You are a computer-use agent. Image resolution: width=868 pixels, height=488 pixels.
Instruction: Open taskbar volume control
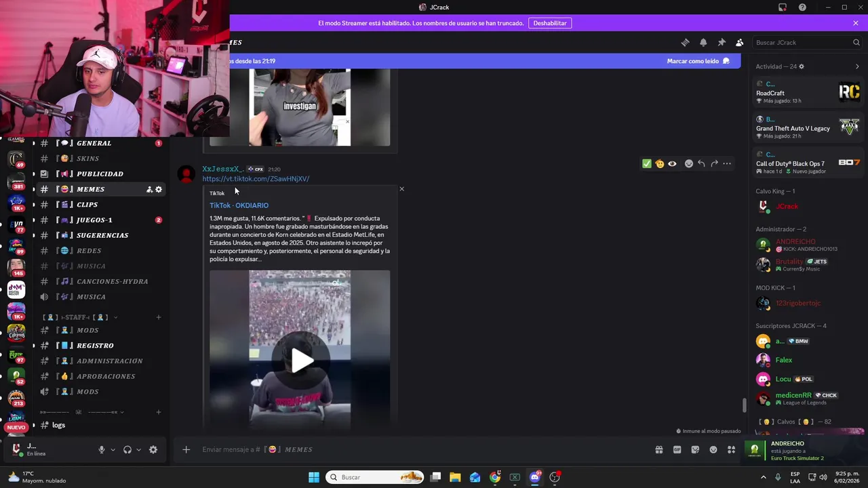(x=823, y=477)
